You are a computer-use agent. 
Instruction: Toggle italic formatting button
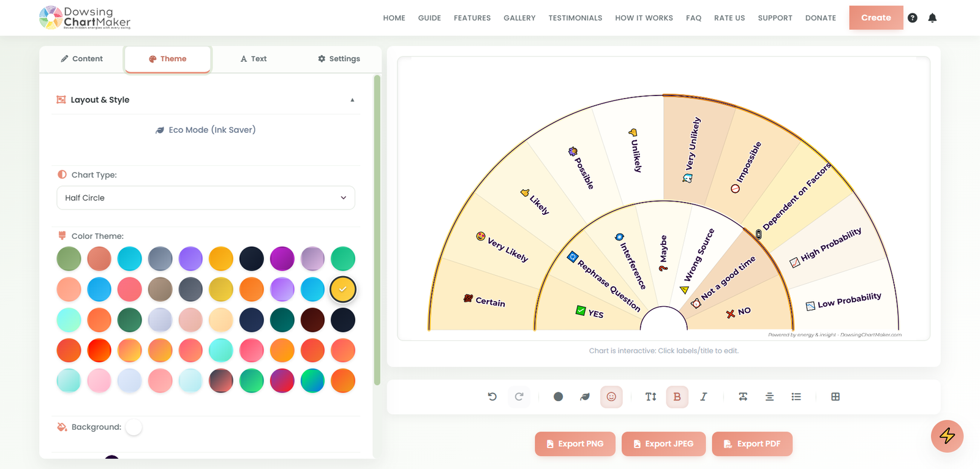(704, 397)
